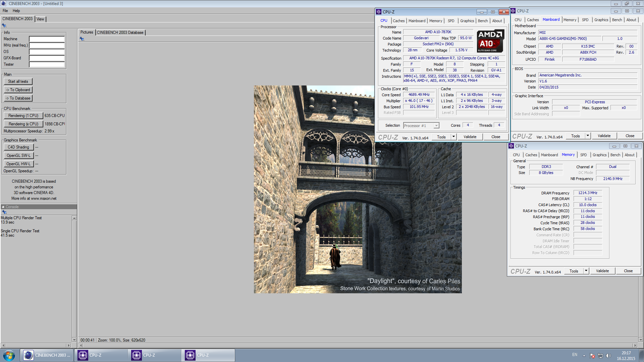The width and height of the screenshot is (644, 362).
Task: Activate the second CPU-Z taskbar button
Action: [154, 355]
